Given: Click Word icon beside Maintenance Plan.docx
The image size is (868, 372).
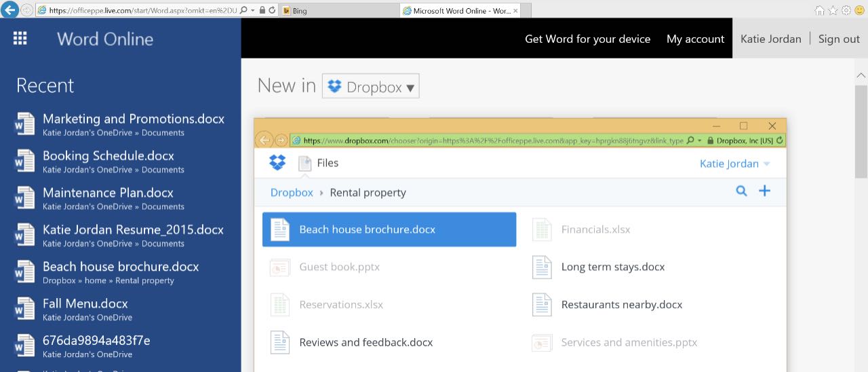Looking at the screenshot, I should click(x=24, y=198).
